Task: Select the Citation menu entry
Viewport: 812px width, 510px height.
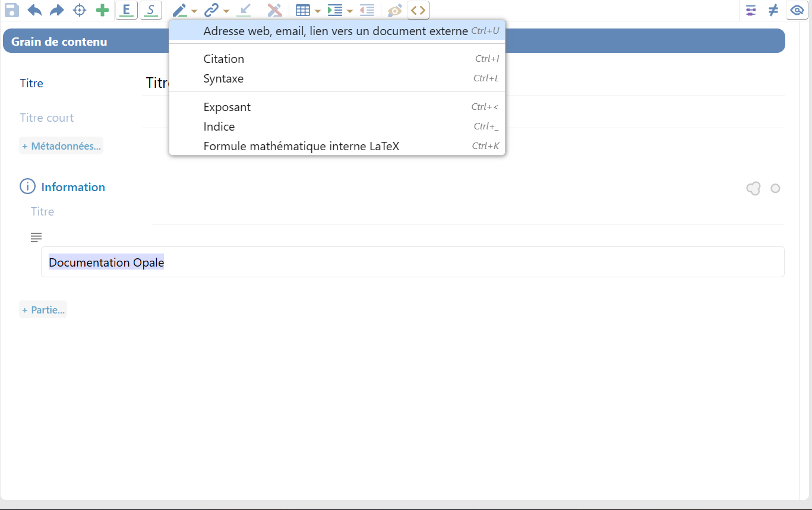Action: point(223,59)
